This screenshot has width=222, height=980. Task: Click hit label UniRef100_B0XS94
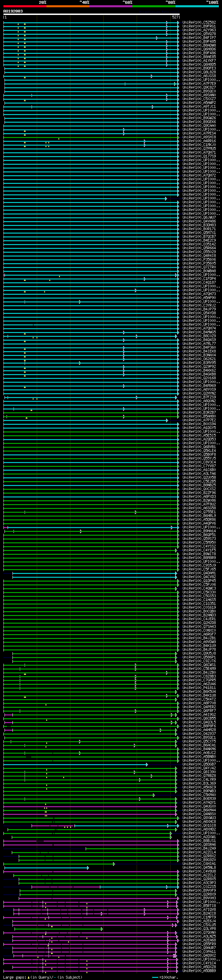point(199,424)
